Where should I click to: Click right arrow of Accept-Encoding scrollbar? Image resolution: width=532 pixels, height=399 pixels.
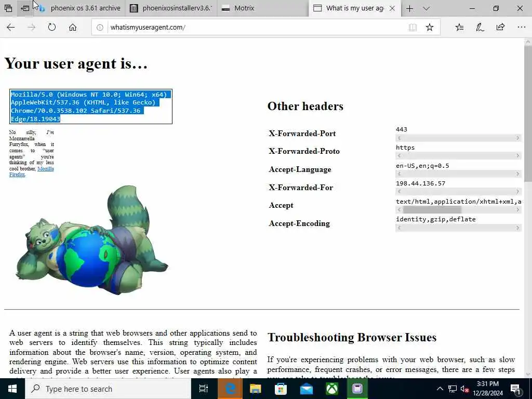(518, 228)
